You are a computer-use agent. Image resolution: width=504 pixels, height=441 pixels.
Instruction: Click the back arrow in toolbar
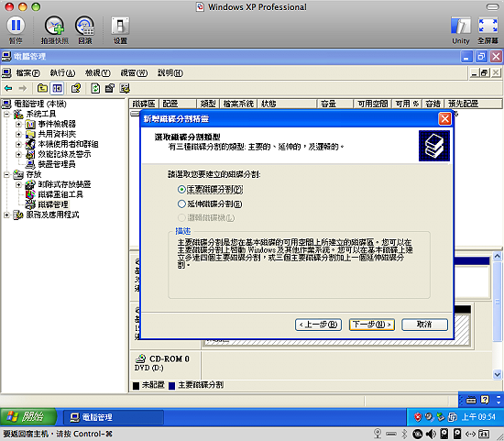8,88
